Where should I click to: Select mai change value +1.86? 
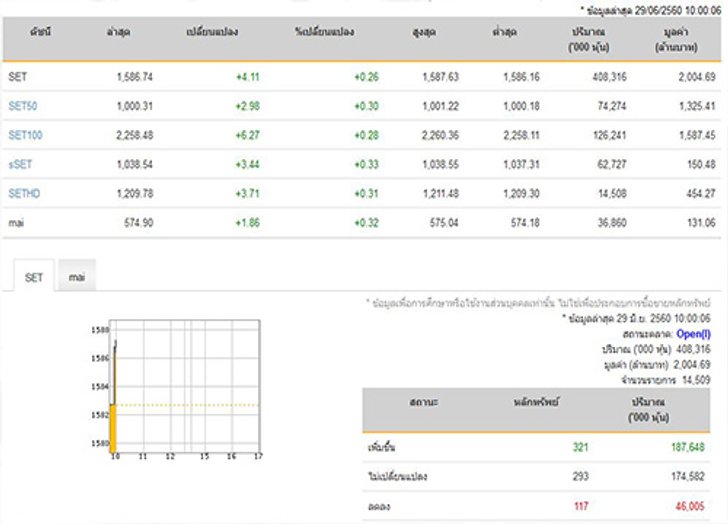point(247,223)
